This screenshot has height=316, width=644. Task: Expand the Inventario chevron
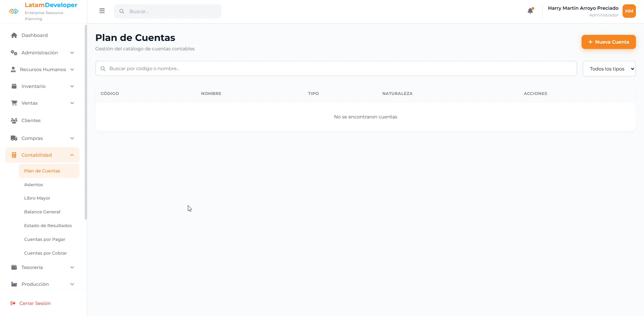pos(72,86)
